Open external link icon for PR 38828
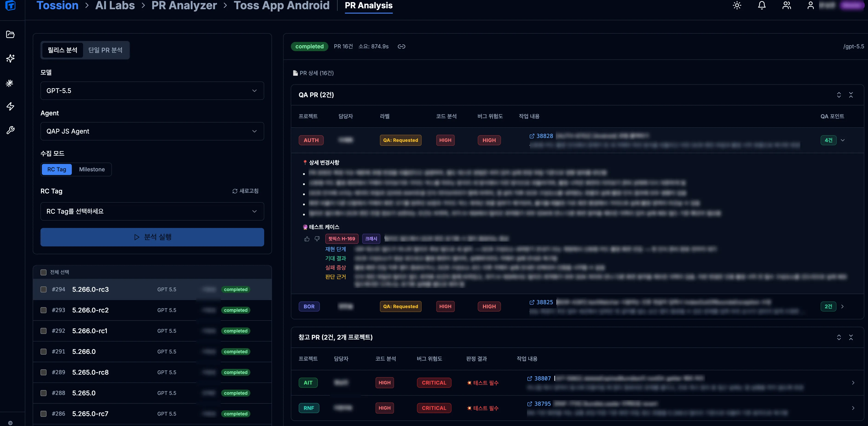This screenshot has width=868, height=426. pos(532,136)
